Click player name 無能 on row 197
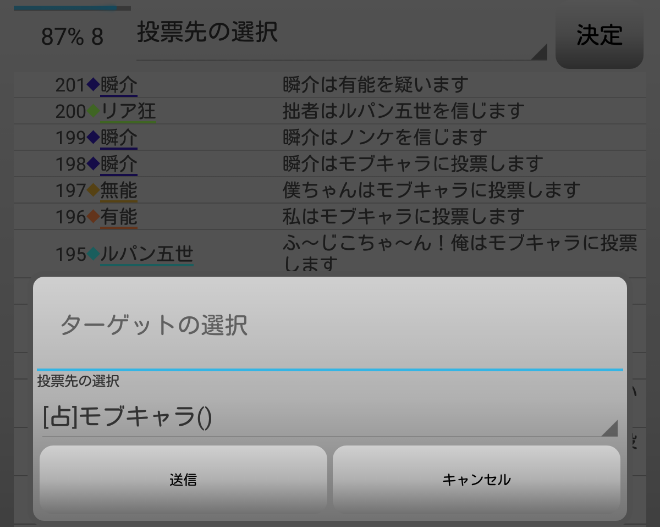 point(119,190)
